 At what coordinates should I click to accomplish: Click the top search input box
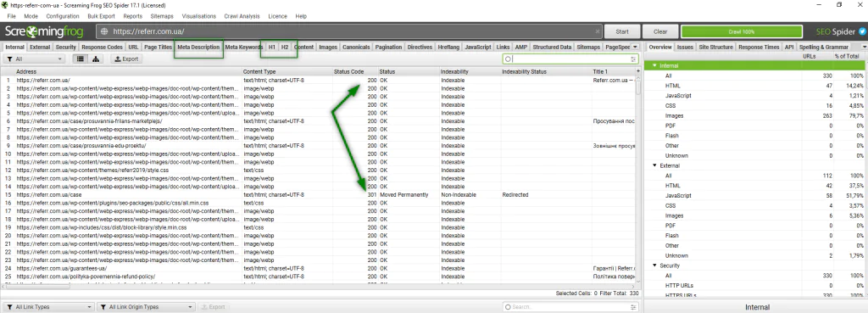(570, 59)
